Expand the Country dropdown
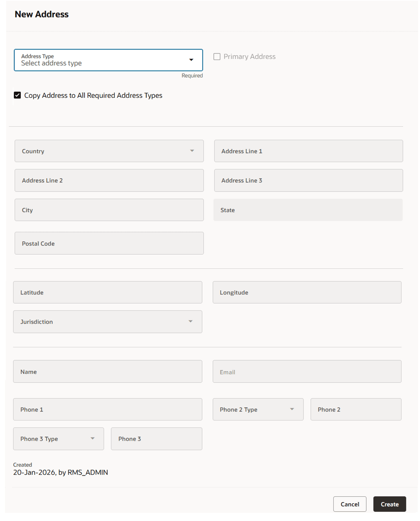 (109, 151)
